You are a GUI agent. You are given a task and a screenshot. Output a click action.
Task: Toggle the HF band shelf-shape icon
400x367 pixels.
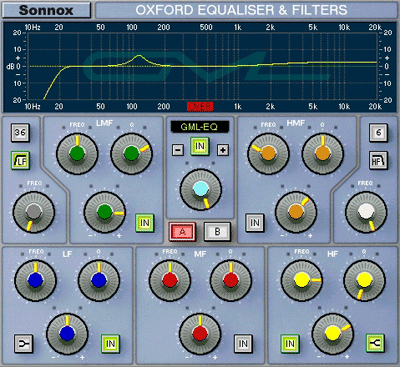click(375, 343)
